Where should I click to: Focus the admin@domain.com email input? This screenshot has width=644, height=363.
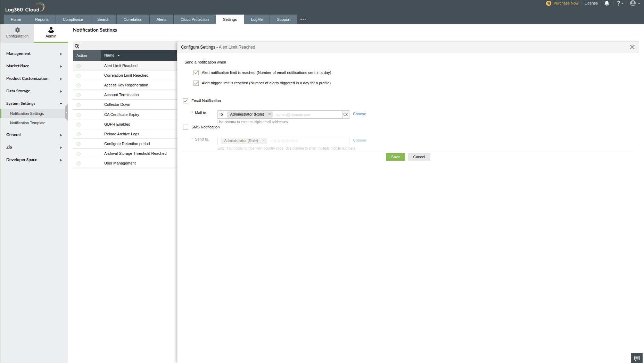coord(308,115)
